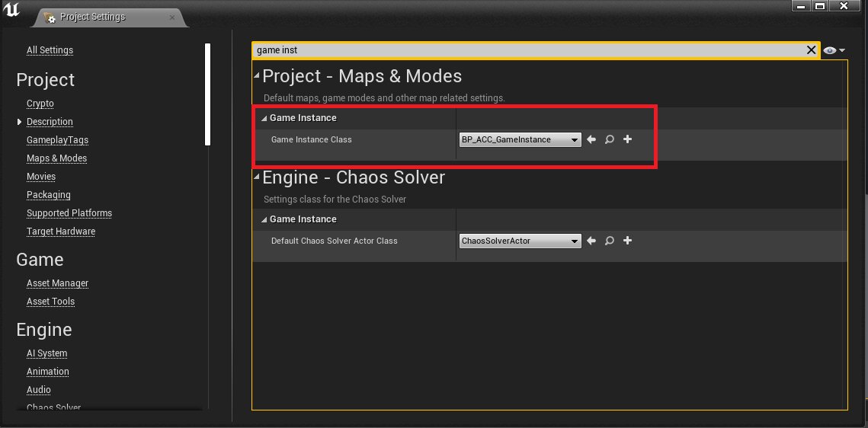Use selected asset arrow for Chaos Solver Actor
The image size is (868, 428).
pyautogui.click(x=591, y=241)
